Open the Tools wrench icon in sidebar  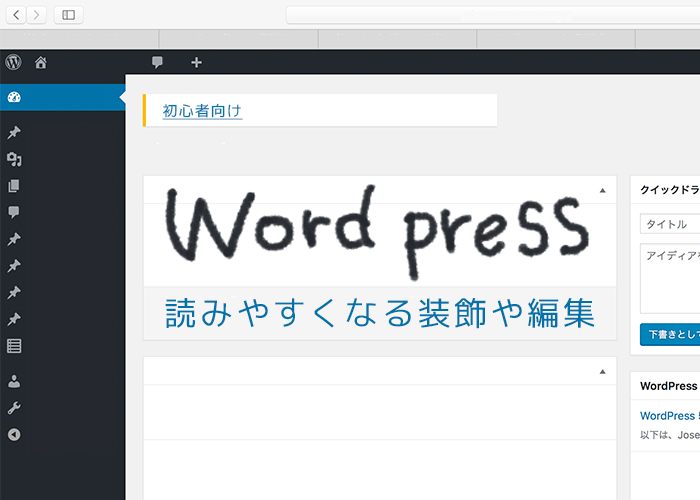(x=14, y=408)
